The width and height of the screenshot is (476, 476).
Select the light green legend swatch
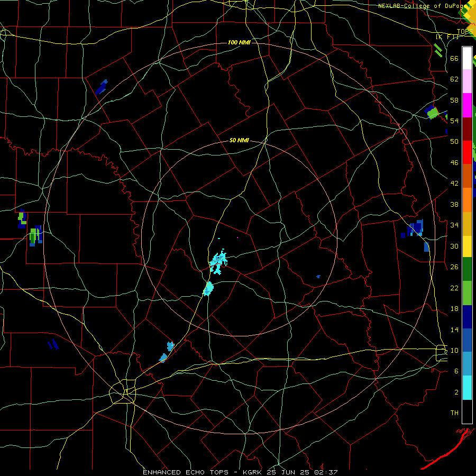(467, 293)
